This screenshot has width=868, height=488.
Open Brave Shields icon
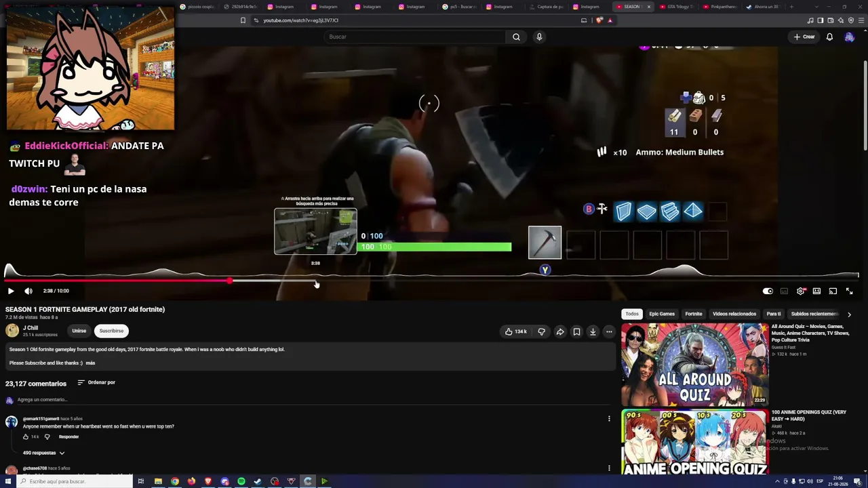click(599, 20)
